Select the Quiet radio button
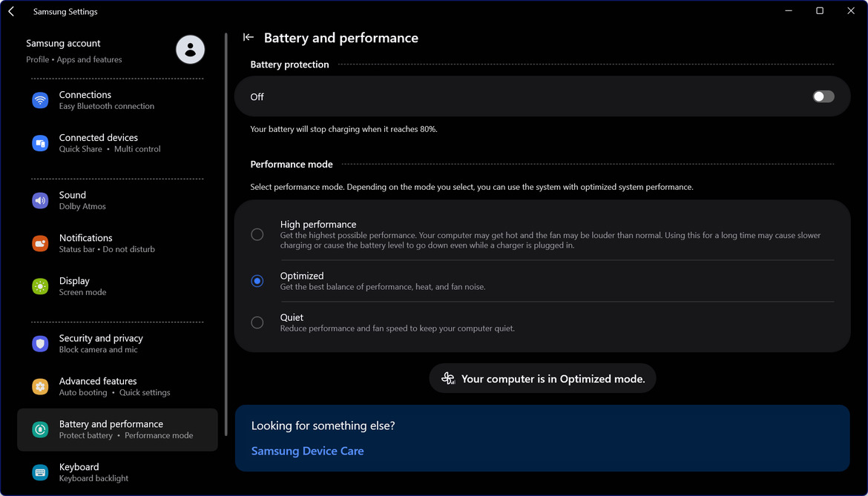The width and height of the screenshot is (868, 496). (x=257, y=323)
